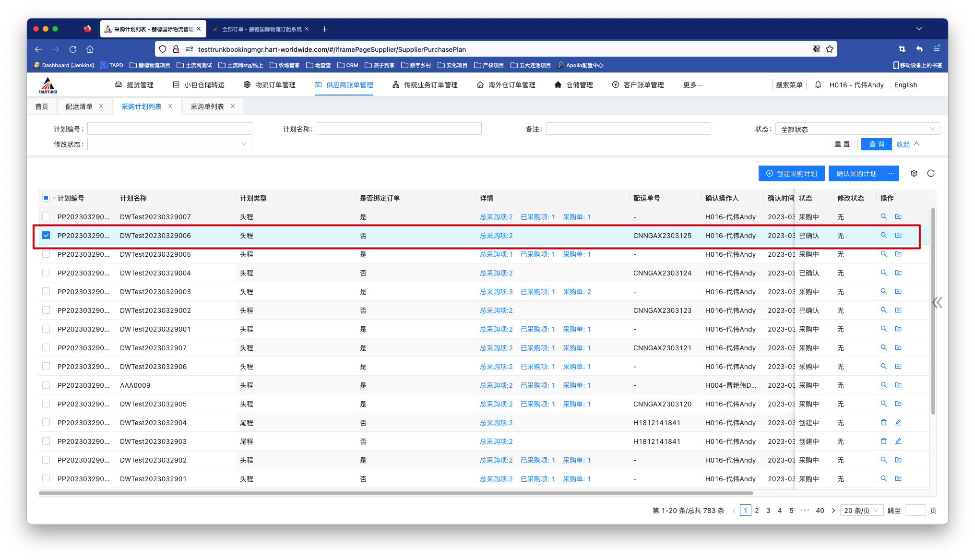Expand the side panel double-chevron icon
Viewport: 975px width, 560px height.
tap(937, 302)
